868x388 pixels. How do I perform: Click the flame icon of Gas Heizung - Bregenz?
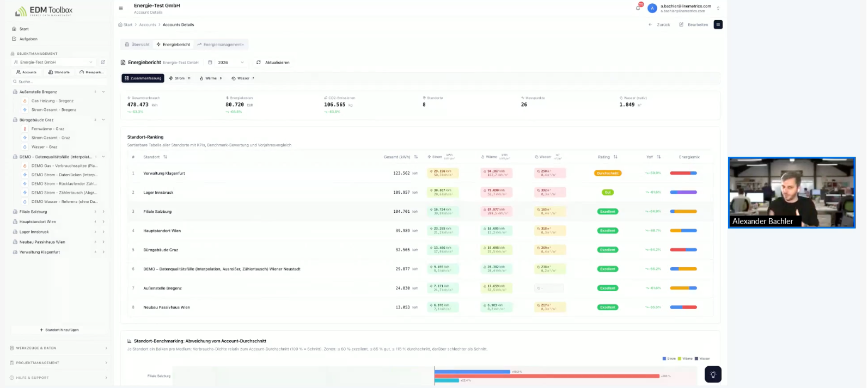25,101
